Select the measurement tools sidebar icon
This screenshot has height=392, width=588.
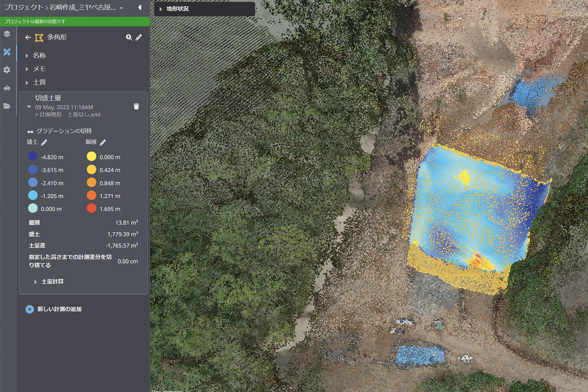pos(7,52)
